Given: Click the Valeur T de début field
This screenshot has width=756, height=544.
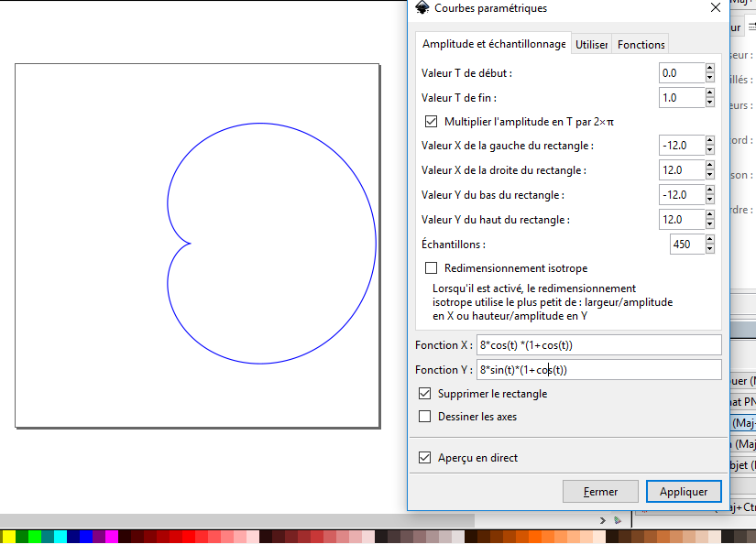Looking at the screenshot, I should point(682,73).
